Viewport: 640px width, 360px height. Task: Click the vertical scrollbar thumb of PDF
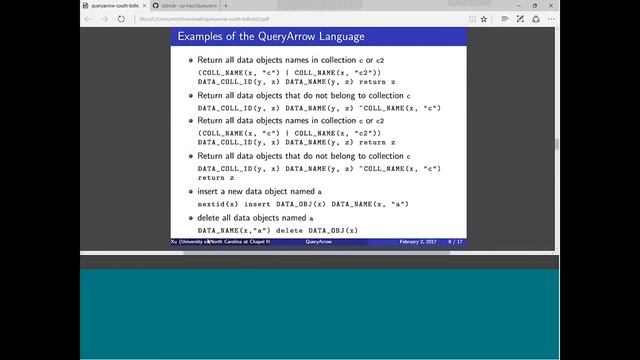(x=557, y=144)
